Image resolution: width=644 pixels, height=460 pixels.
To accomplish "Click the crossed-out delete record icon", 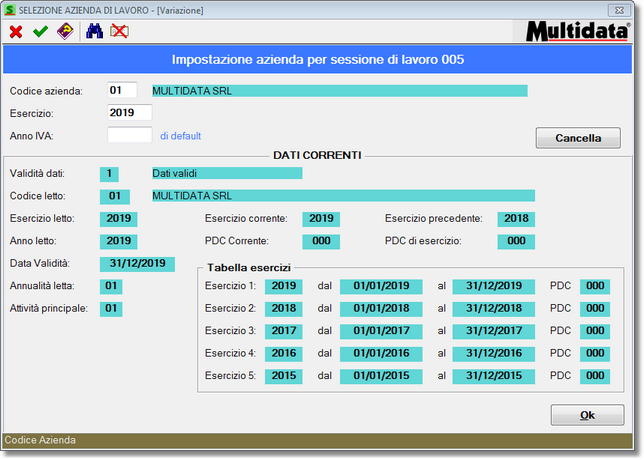I will (x=119, y=31).
